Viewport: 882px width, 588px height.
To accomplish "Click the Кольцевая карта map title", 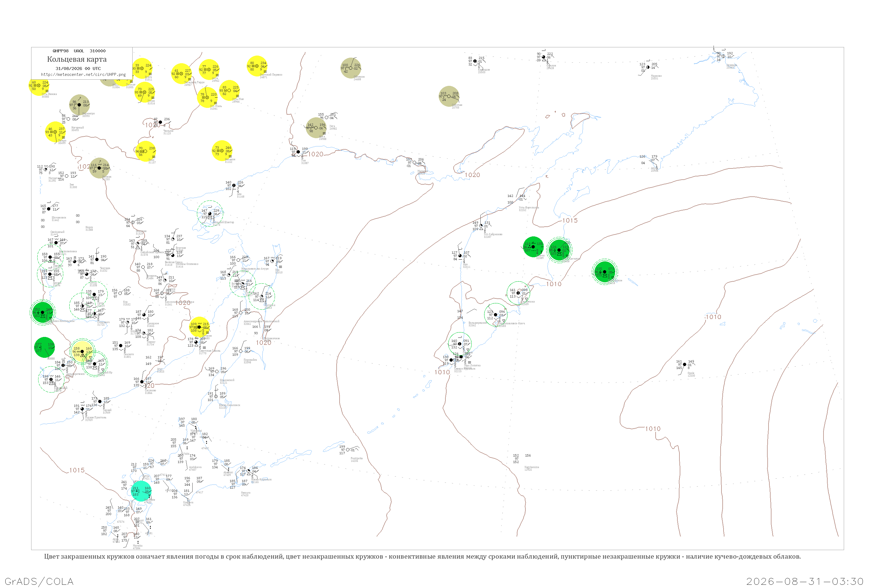I will [x=77, y=59].
